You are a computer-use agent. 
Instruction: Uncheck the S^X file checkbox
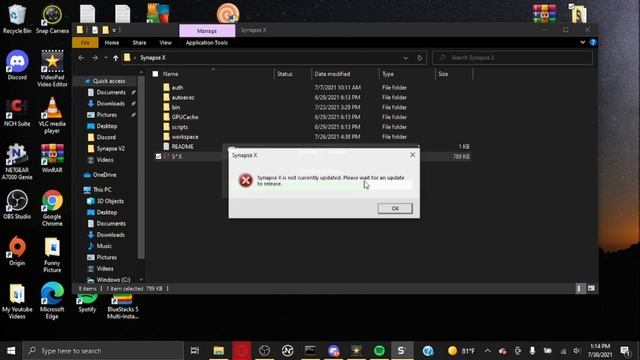tap(158, 156)
